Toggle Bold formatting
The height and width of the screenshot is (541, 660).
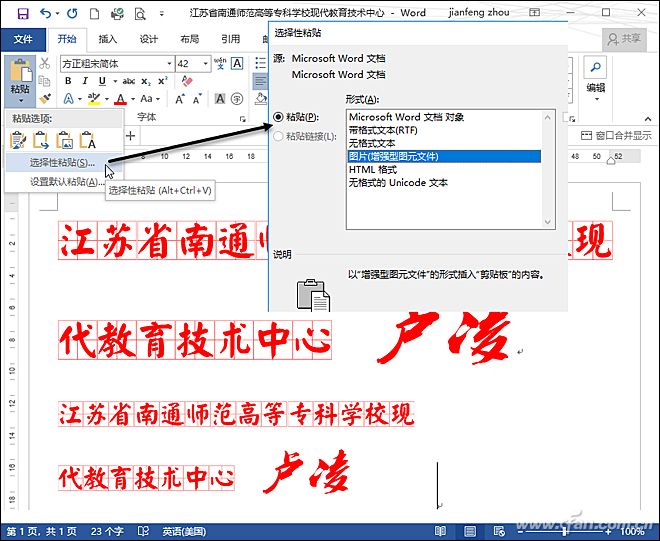[68, 81]
